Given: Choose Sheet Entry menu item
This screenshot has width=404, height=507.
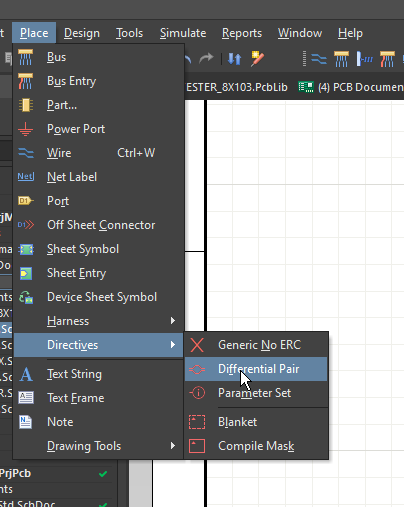Looking at the screenshot, I should [x=99, y=273].
